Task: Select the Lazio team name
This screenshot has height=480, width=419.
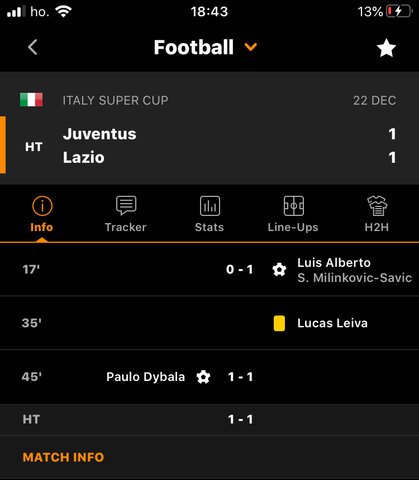Action: (84, 157)
